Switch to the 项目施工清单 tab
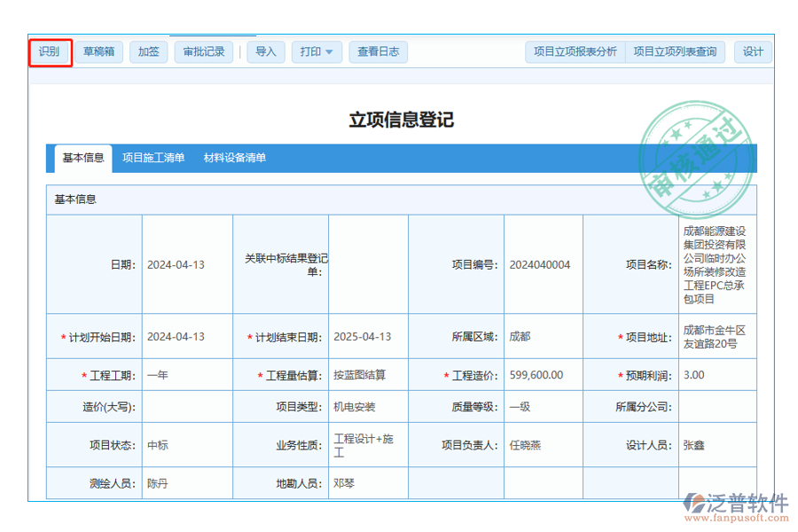 (x=154, y=158)
